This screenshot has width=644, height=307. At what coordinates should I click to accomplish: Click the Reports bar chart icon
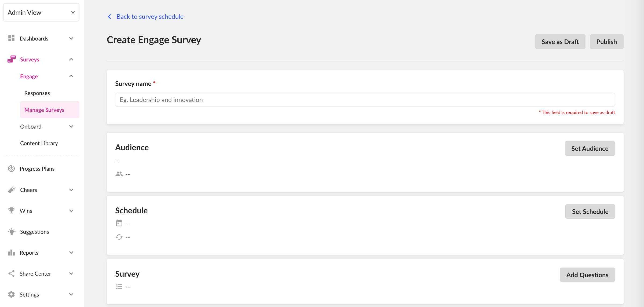point(11,253)
